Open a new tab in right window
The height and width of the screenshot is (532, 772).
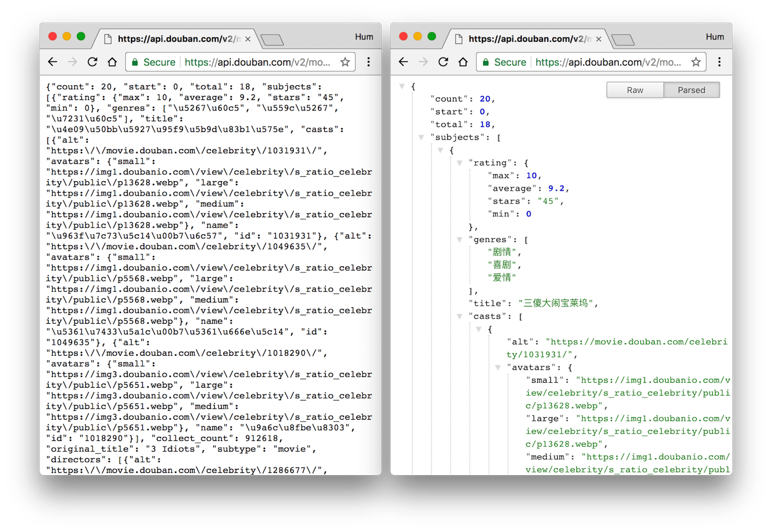[623, 40]
